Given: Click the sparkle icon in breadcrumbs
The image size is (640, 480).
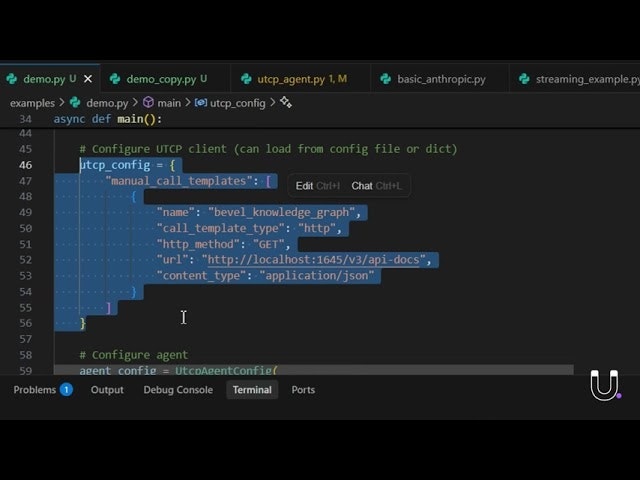Looking at the screenshot, I should click(x=286, y=102).
